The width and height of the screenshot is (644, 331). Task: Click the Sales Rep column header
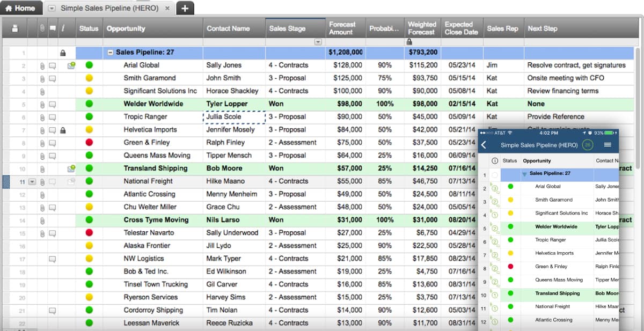[503, 28]
